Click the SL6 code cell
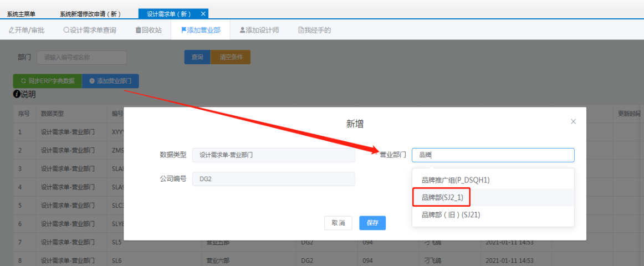This screenshot has width=644, height=266. point(117,260)
